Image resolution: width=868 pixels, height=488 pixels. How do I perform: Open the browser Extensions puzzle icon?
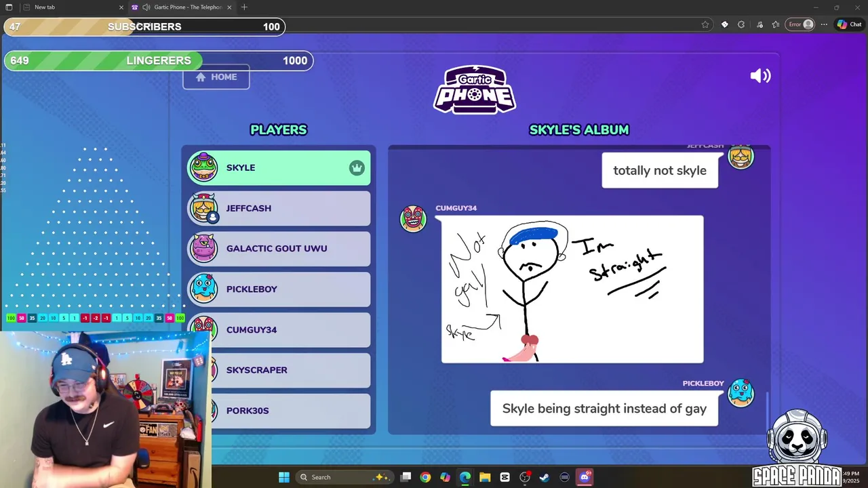click(741, 24)
